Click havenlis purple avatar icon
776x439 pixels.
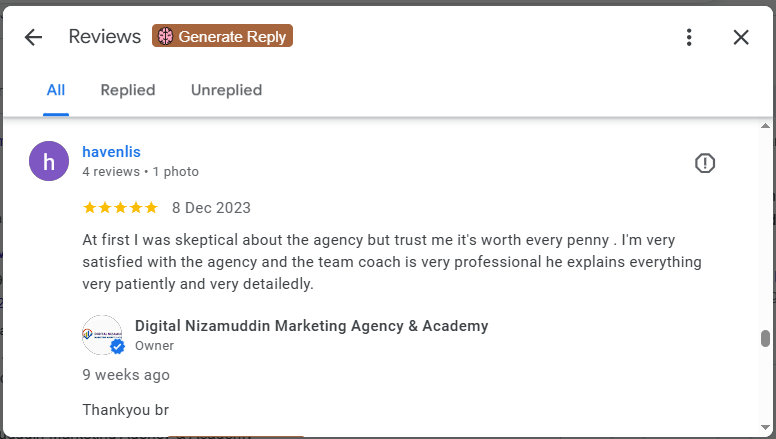pos(49,161)
